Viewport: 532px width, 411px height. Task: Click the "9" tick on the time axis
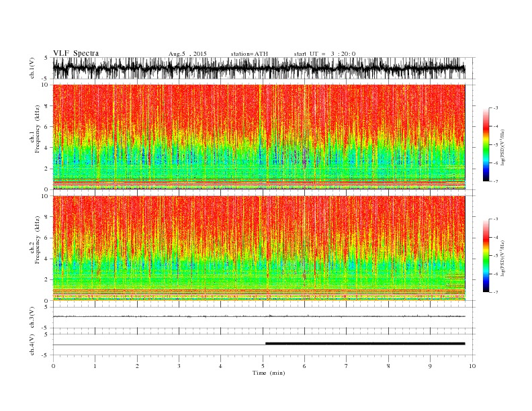pos(430,366)
